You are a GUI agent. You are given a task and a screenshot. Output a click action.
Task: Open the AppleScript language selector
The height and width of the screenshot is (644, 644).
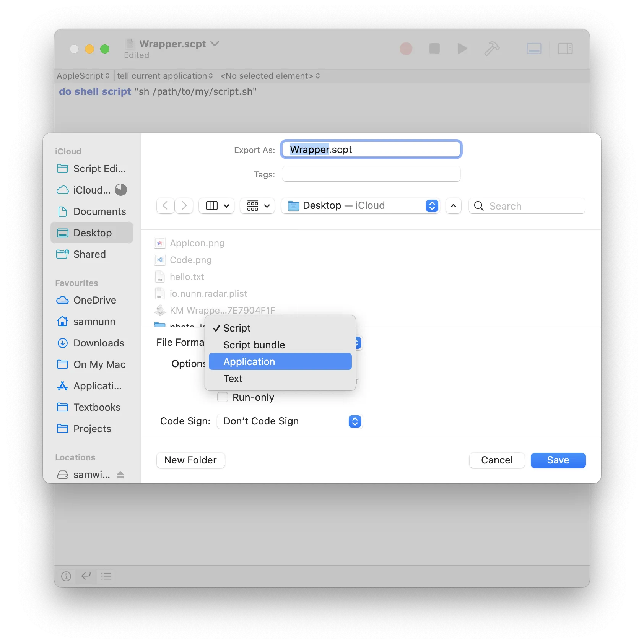(x=83, y=76)
